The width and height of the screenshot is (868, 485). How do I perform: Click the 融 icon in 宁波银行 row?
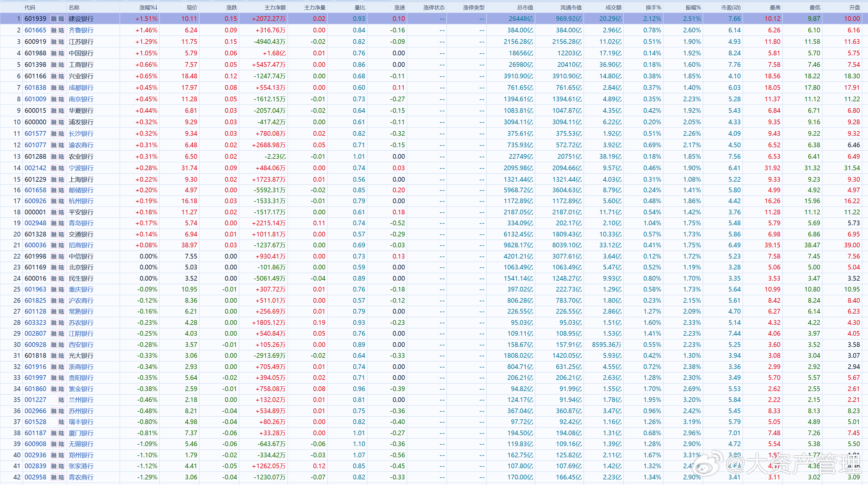(x=54, y=168)
